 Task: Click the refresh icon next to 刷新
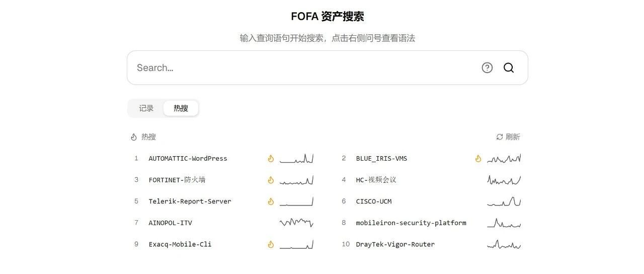tap(500, 137)
